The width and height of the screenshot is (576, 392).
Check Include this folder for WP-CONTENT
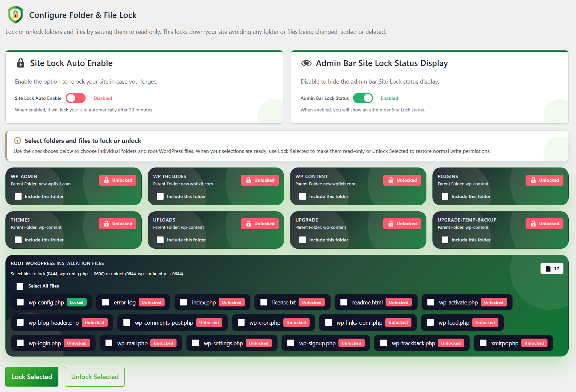tap(303, 196)
